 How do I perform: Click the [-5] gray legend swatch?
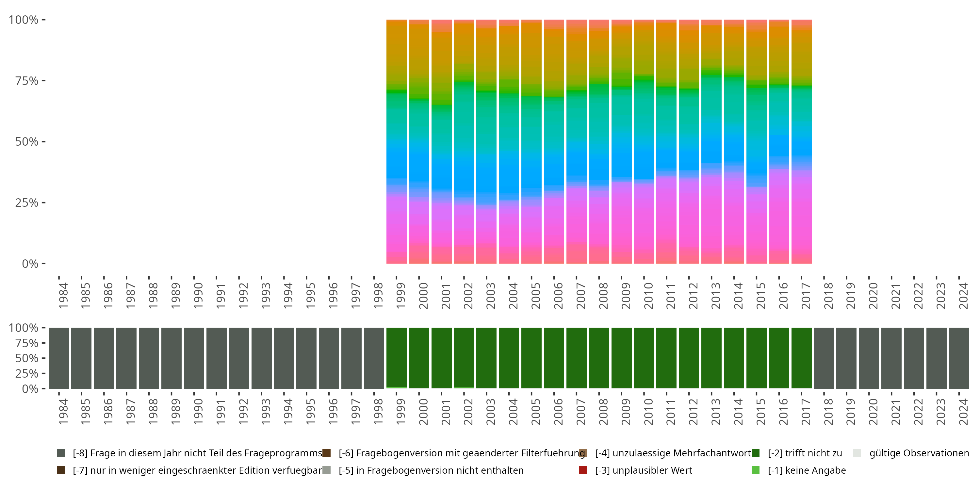326,470
